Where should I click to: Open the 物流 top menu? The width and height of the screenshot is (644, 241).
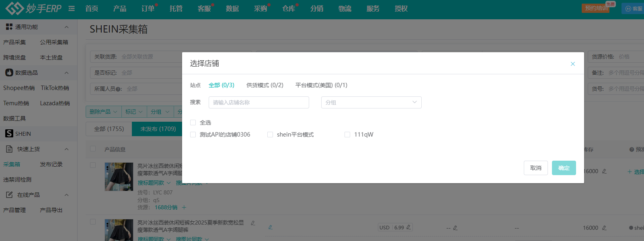[x=345, y=8]
